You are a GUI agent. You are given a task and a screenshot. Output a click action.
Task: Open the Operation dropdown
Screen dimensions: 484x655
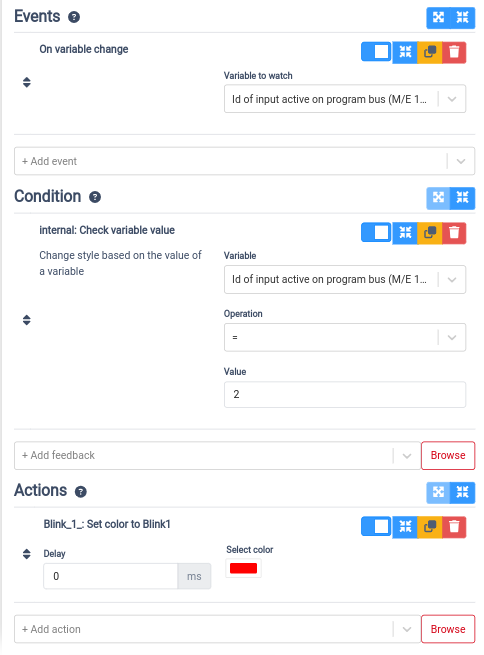coord(345,337)
